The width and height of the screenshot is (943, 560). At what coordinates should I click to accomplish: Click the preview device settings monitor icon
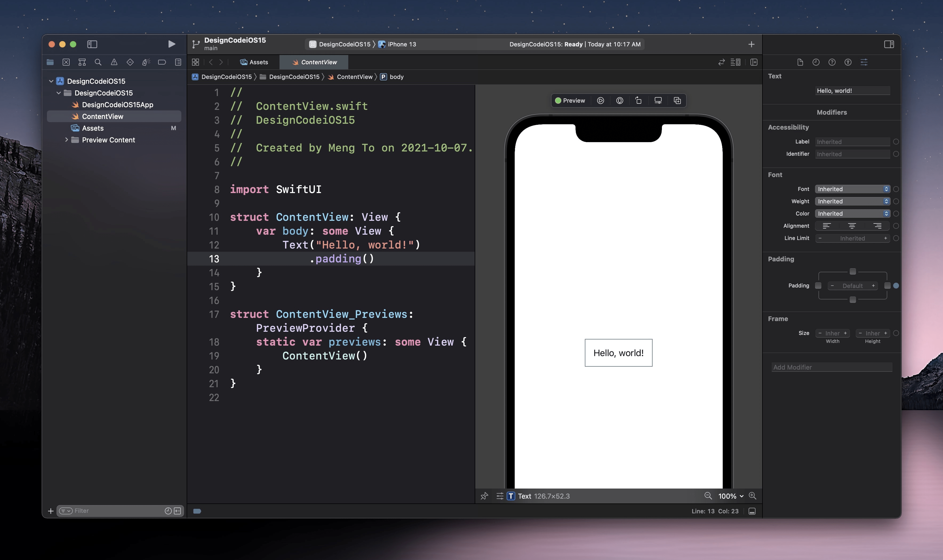tap(658, 100)
